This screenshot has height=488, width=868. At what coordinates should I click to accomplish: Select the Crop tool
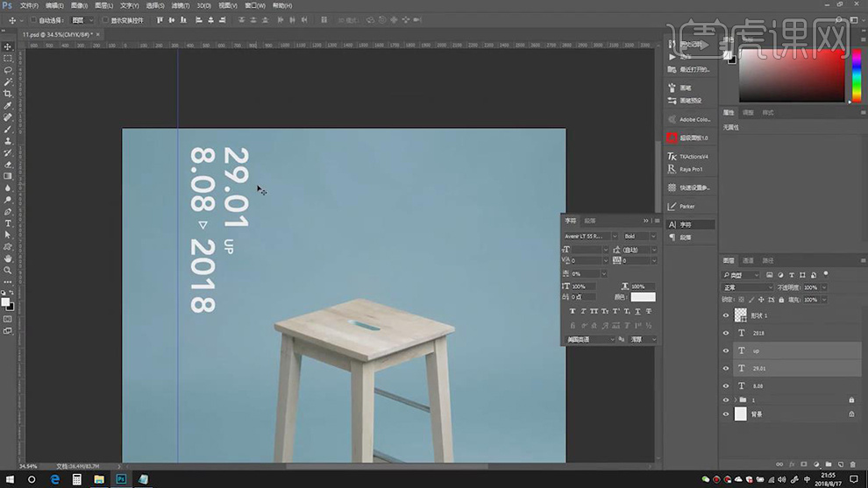coord(8,94)
